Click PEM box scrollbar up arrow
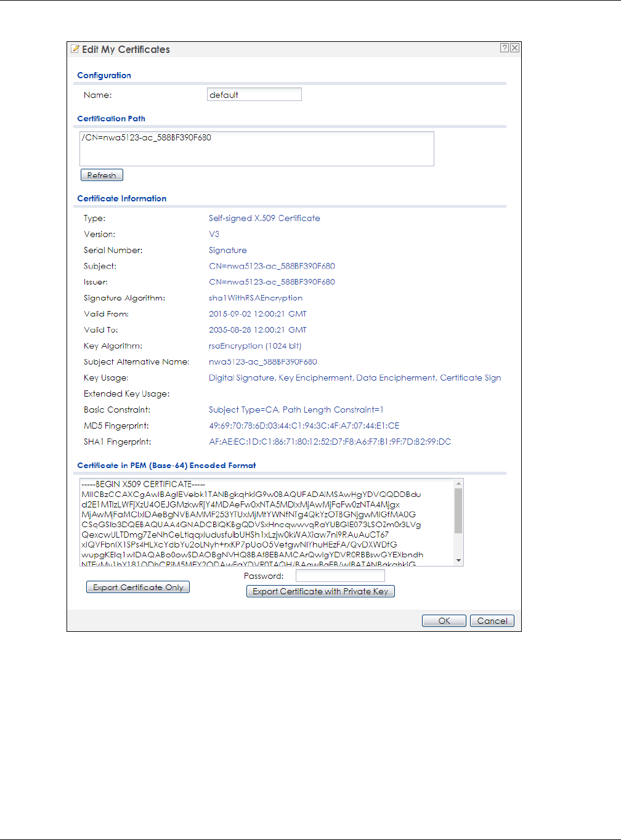The height and width of the screenshot is (840, 621). (x=458, y=483)
